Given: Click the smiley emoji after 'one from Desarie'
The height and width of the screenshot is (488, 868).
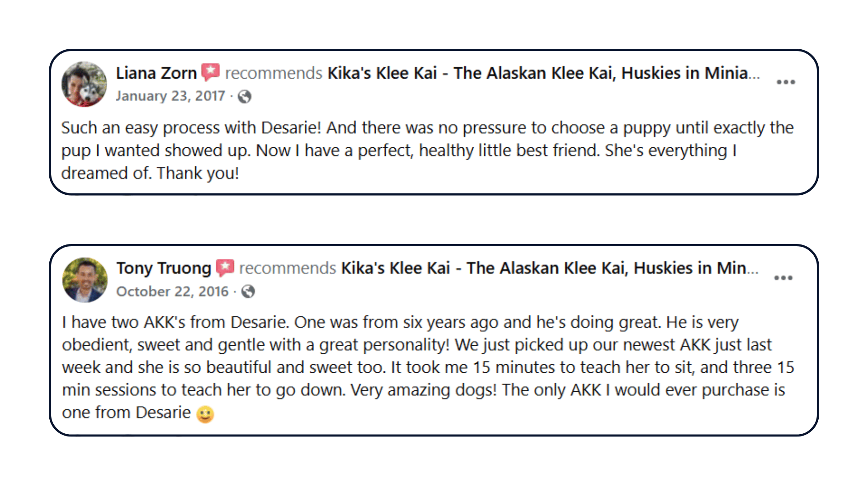Looking at the screenshot, I should point(205,414).
